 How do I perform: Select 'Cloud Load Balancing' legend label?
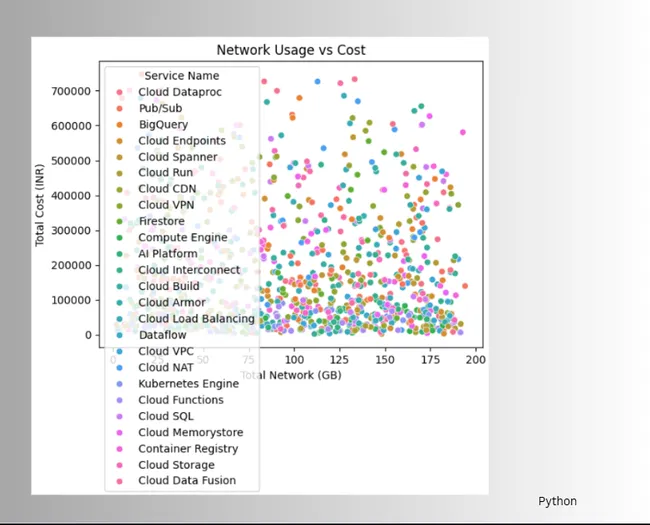tap(196, 318)
